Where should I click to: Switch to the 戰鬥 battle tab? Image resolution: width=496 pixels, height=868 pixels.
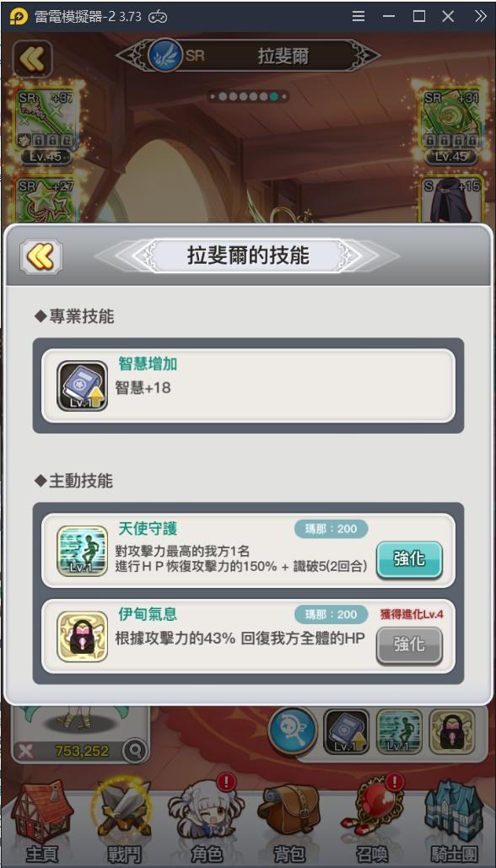click(x=121, y=823)
